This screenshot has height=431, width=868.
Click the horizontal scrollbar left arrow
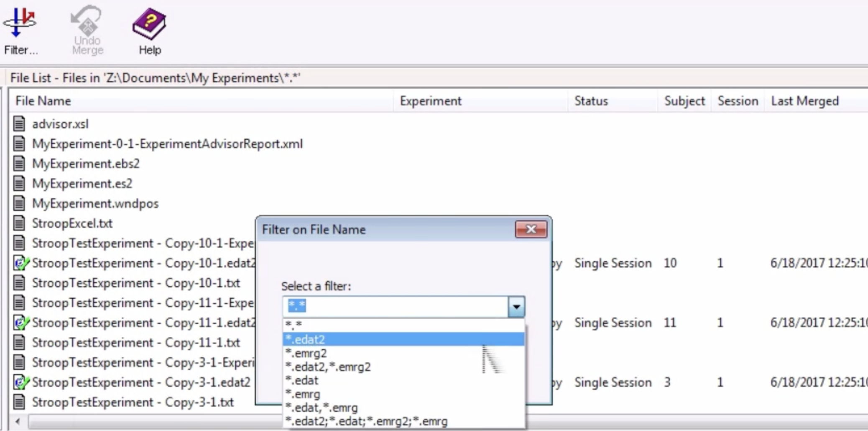point(18,421)
